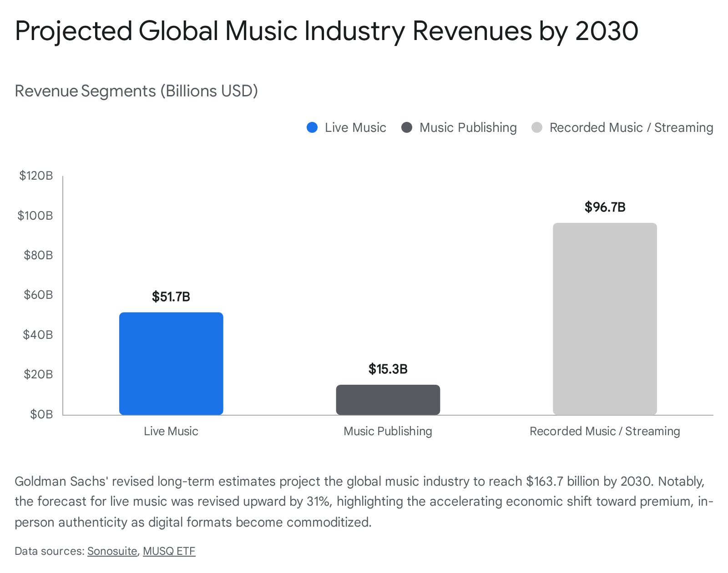Click the $96.7B value label
This screenshot has height=573, width=728.
tap(605, 207)
